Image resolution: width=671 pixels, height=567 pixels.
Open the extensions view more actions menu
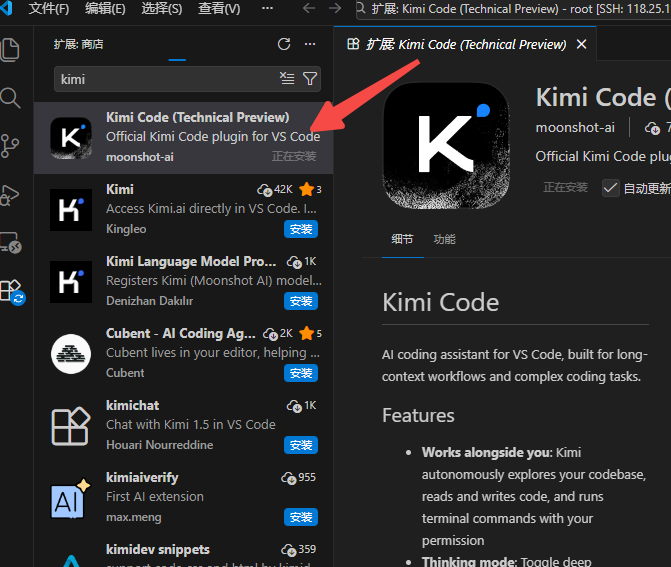point(310,44)
